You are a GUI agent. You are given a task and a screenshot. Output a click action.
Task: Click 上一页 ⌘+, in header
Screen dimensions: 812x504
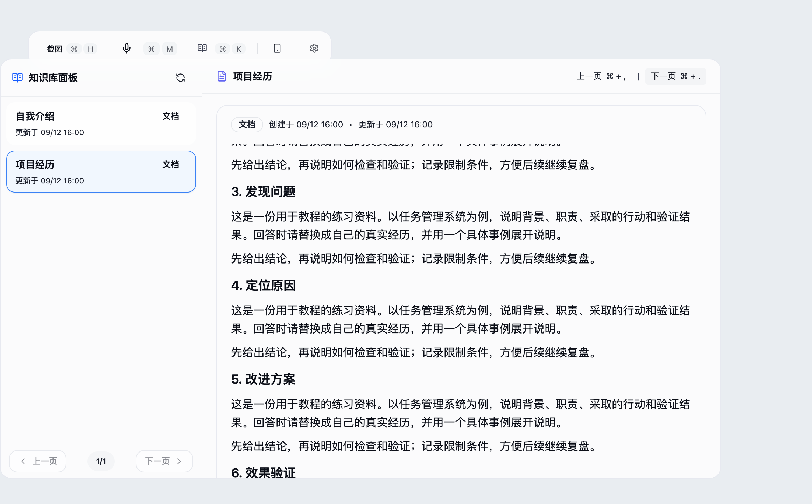(x=602, y=76)
